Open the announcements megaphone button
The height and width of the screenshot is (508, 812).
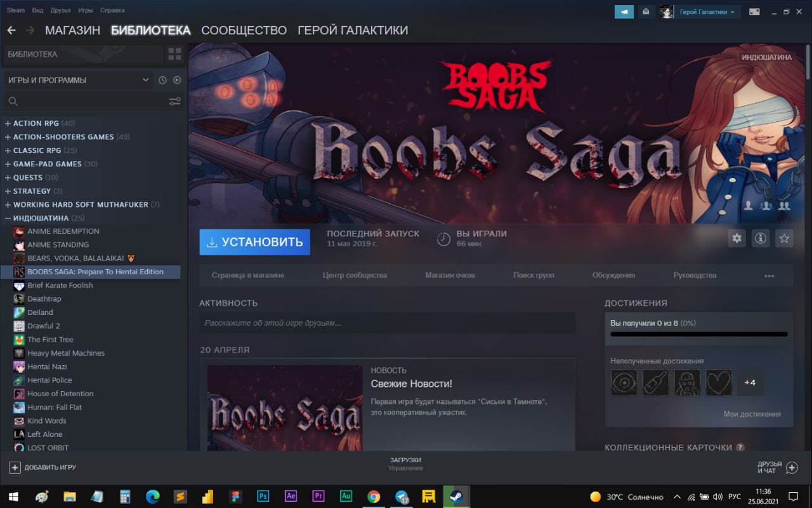click(624, 11)
